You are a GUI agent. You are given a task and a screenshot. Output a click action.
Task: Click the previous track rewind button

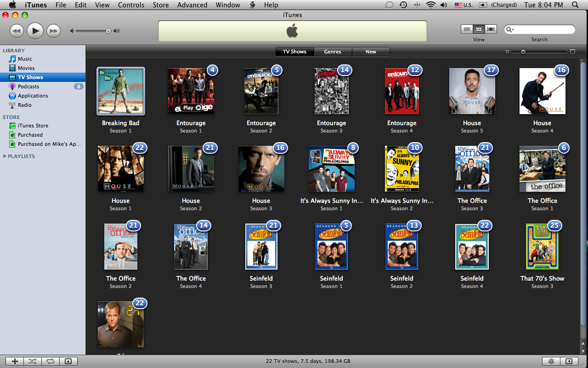[x=17, y=31]
